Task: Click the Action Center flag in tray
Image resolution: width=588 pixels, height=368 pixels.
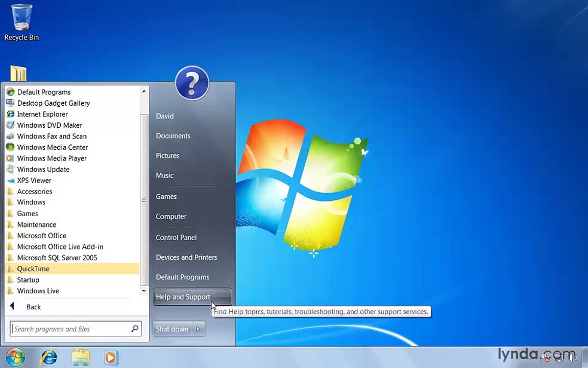Action: tap(545, 357)
